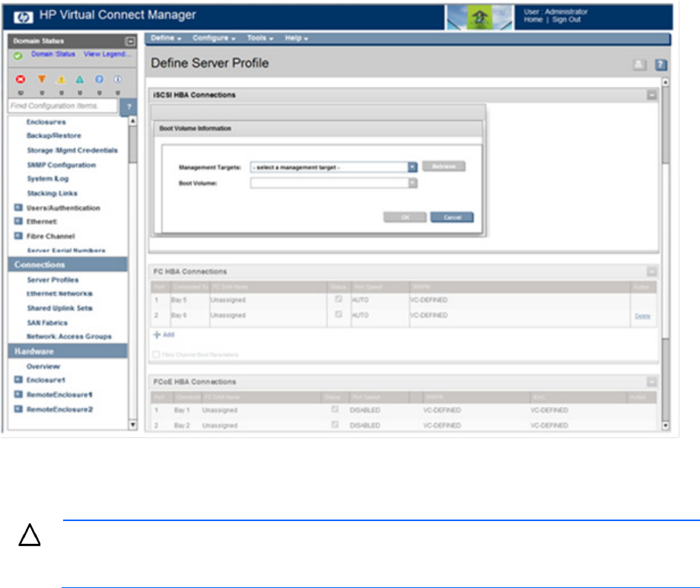Open the Tools menu
Image resolution: width=700 pixels, height=588 pixels.
(260, 38)
